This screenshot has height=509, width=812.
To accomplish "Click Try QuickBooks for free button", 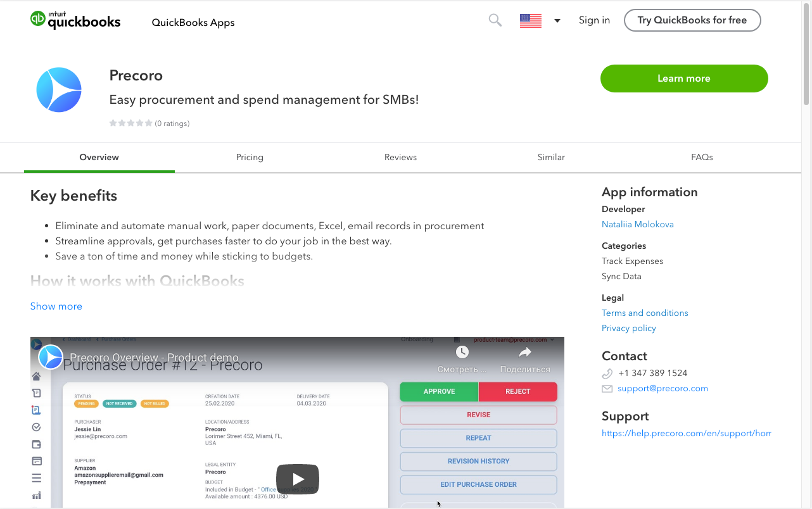I will 692,20.
